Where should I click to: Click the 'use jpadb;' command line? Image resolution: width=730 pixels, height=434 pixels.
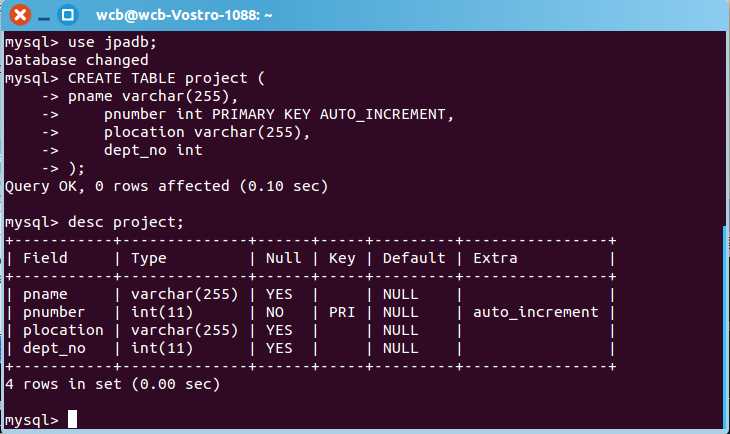(x=112, y=42)
